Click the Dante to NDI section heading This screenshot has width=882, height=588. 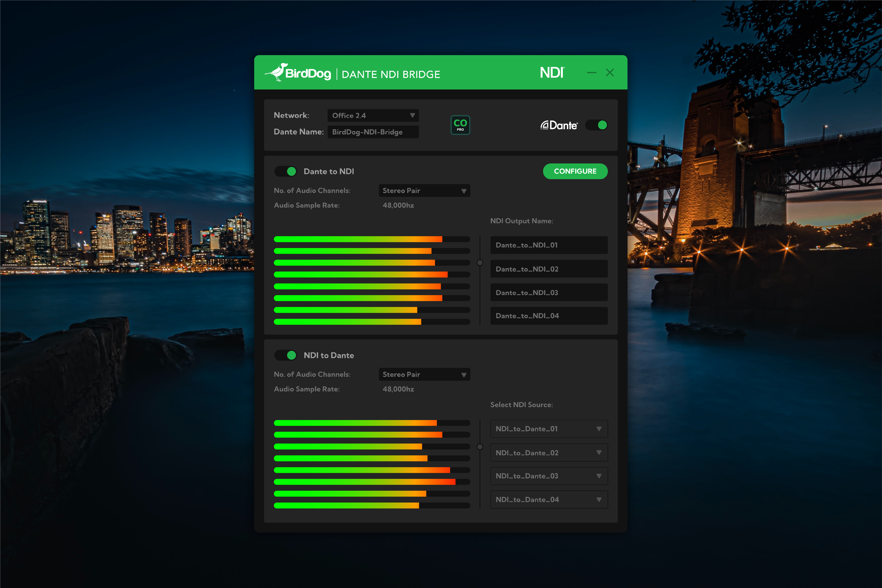coord(329,171)
